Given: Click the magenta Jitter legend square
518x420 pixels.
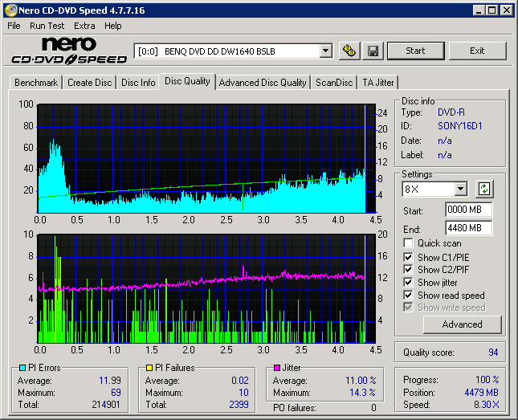Looking at the screenshot, I should point(276,369).
